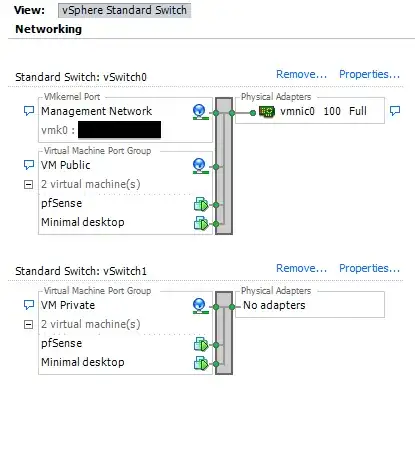Select VM Private port group label
This screenshot has height=469, width=415.
(x=68, y=305)
